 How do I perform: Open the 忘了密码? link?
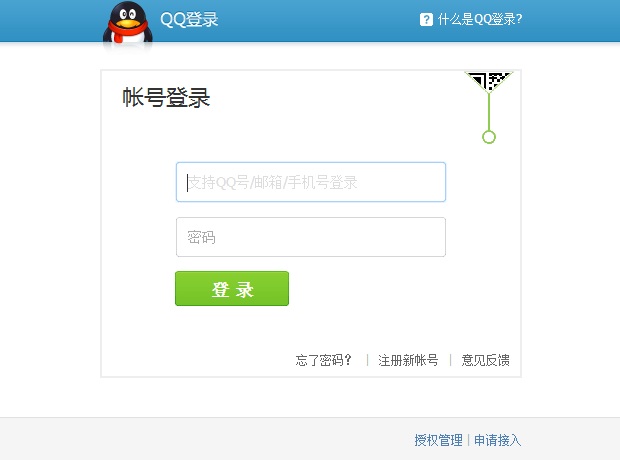(x=323, y=360)
